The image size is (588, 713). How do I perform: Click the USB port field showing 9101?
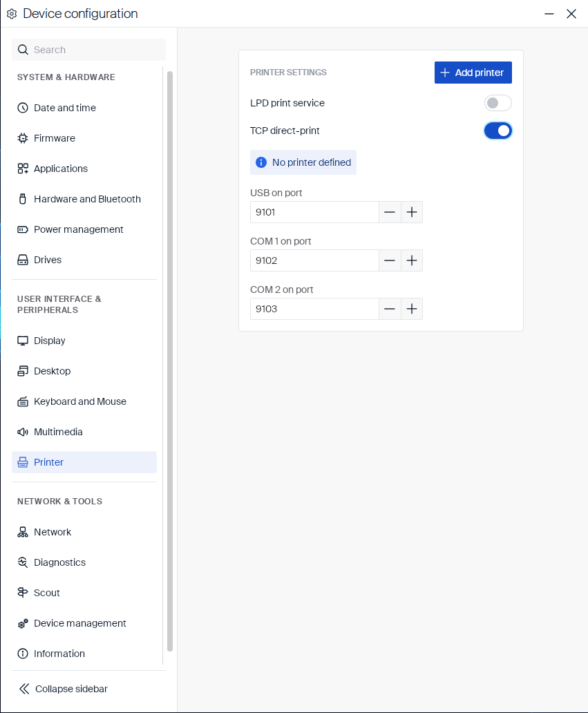[x=314, y=212]
